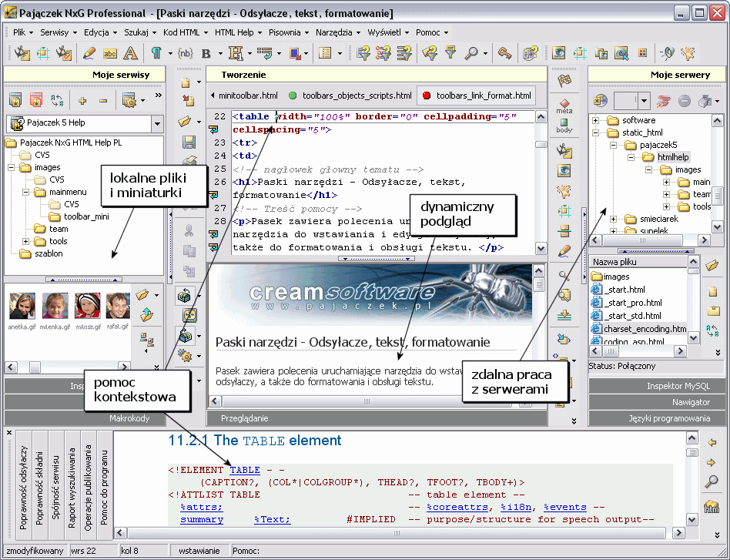
Task: Select the milosz.gif thumbnail
Action: click(88, 305)
